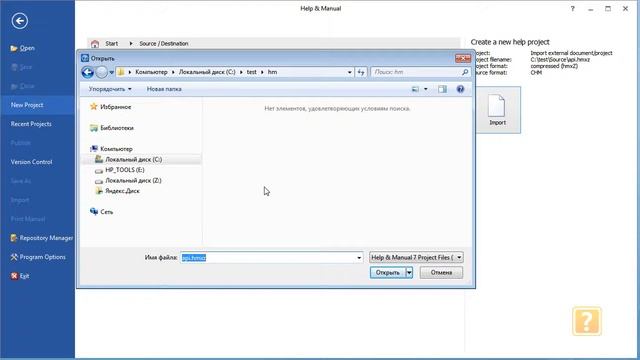Click the search magnifier icon
Image resolution: width=640 pixels, height=360 pixels.
pos(465,72)
